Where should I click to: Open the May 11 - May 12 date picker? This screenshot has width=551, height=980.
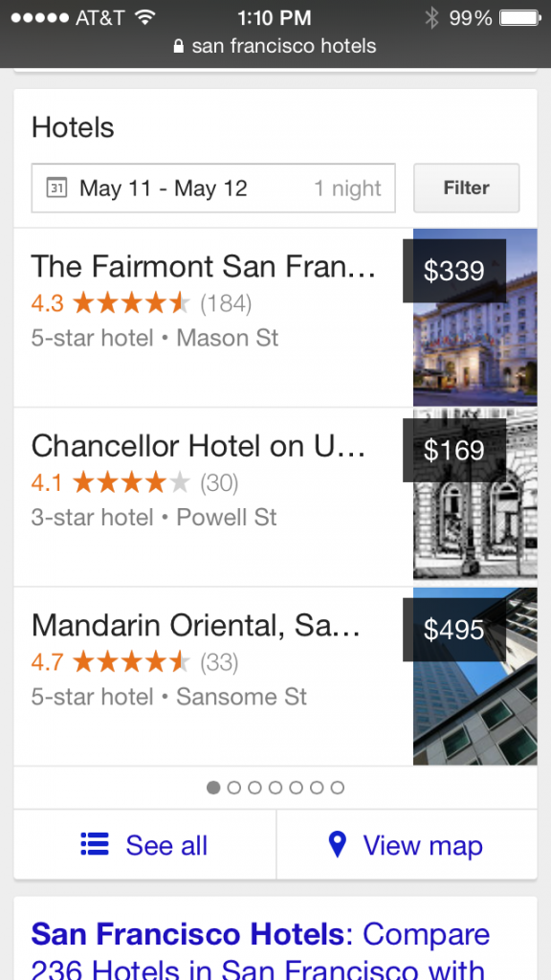[x=213, y=188]
